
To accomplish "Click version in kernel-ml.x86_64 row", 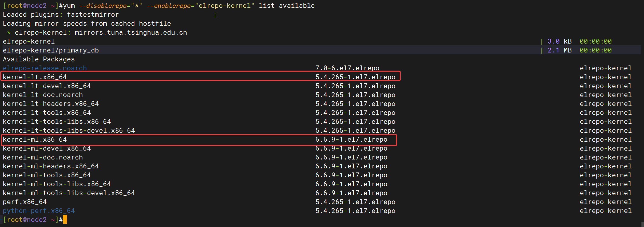I will [351, 139].
